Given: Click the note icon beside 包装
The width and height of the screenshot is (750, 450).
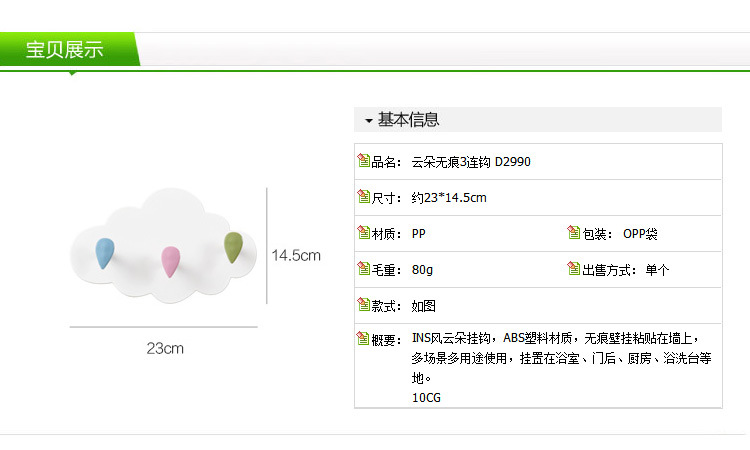Looking at the screenshot, I should click(x=574, y=233).
